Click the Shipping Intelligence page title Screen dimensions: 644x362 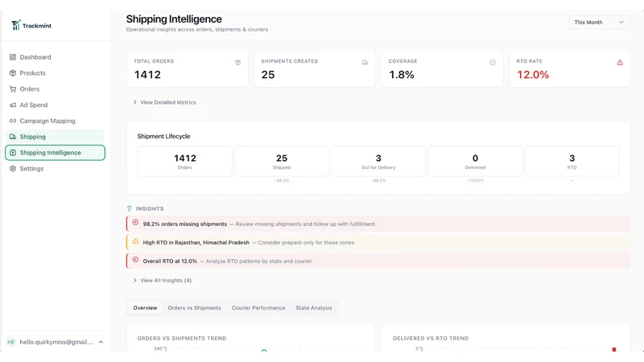(174, 19)
